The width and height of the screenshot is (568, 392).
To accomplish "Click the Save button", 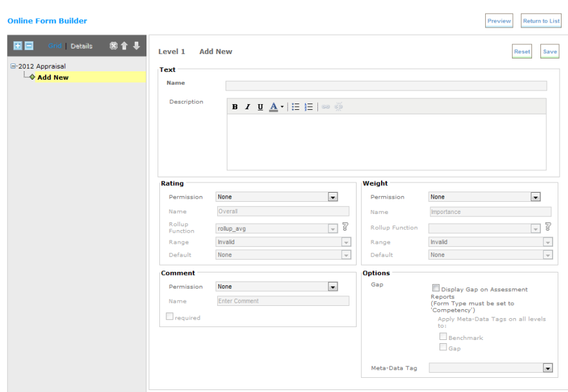I will (x=550, y=51).
